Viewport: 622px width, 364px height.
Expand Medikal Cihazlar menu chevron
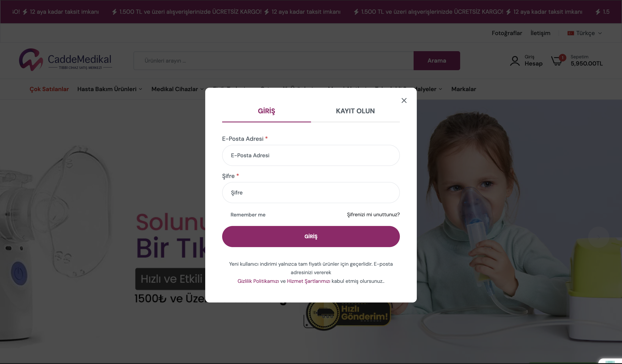pos(202,89)
